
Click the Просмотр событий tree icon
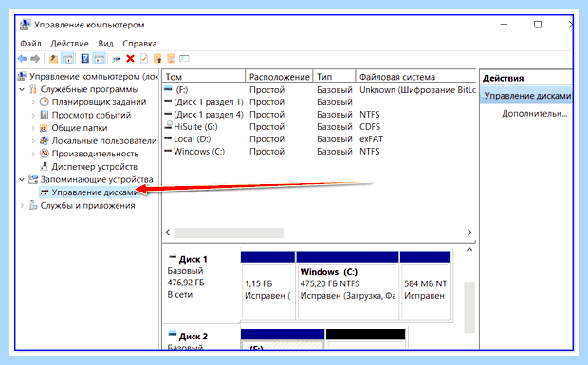point(45,115)
